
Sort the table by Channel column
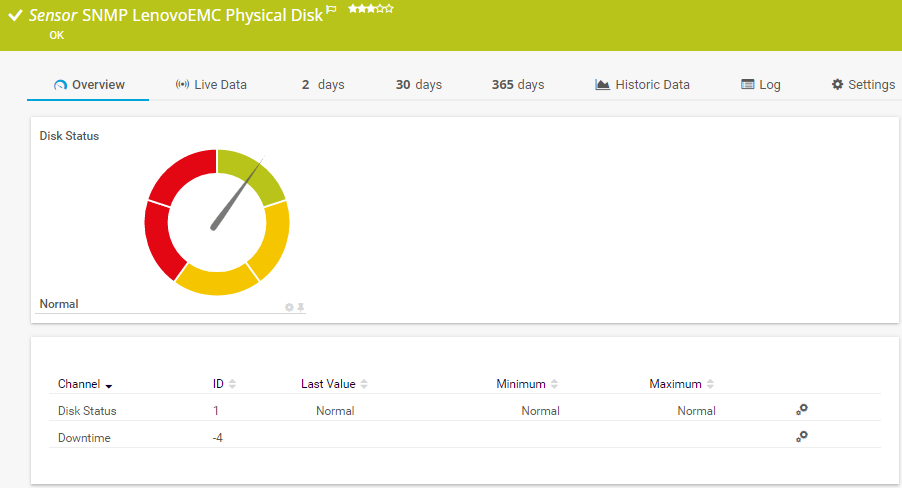85,384
